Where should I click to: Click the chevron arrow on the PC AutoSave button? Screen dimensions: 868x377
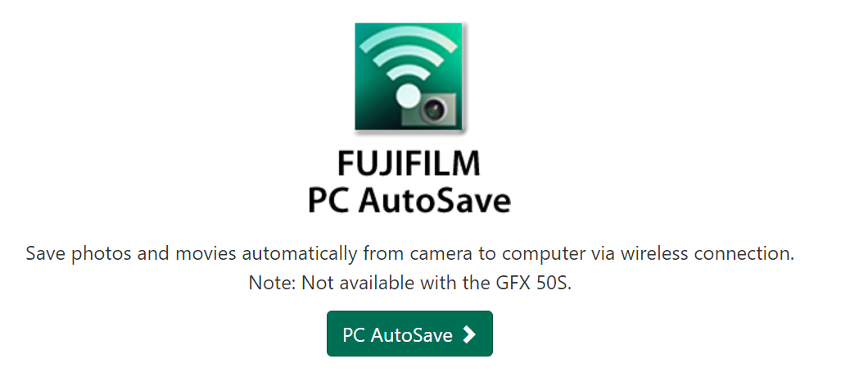469,334
